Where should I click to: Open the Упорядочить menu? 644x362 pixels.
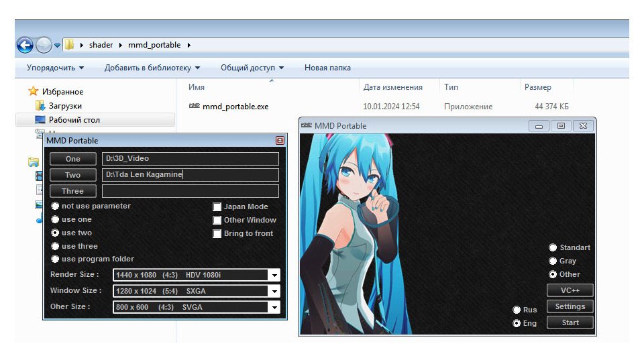55,68
